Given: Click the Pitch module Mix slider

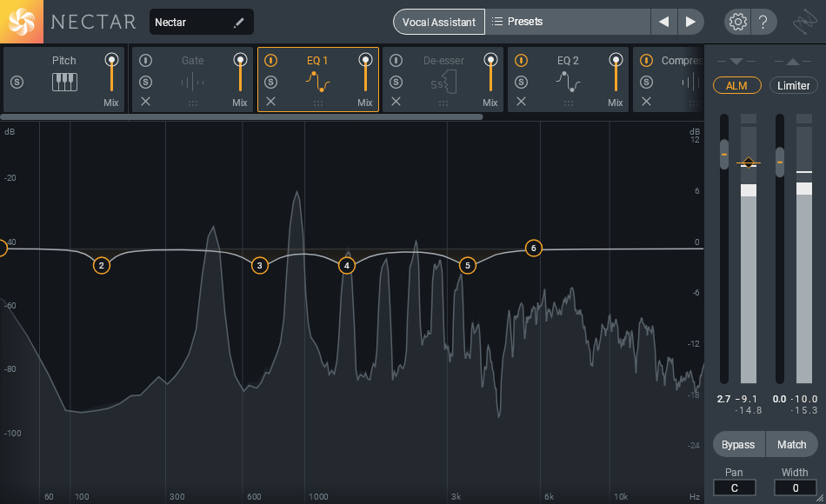Looking at the screenshot, I should point(111,73).
